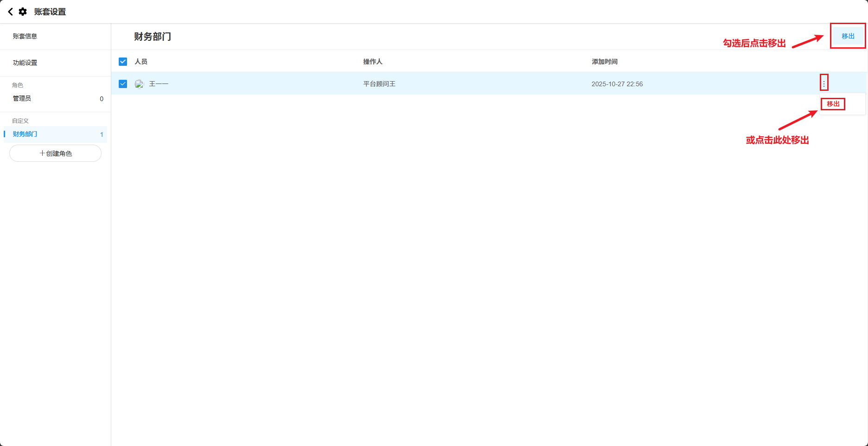
Task: Click the operator cell 平台顾问王
Action: pyautogui.click(x=379, y=84)
